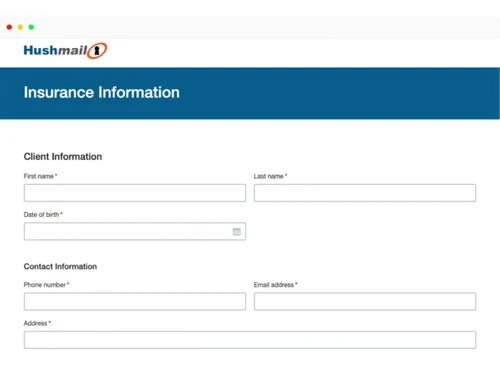Screen dimensions: 500x375
Task: Click the Address label
Action: coord(35,323)
